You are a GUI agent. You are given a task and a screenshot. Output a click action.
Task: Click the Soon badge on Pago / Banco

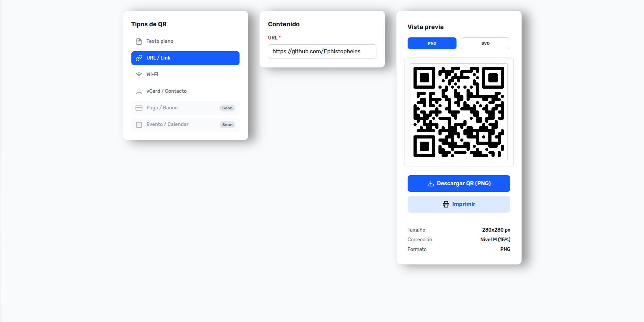click(x=227, y=108)
